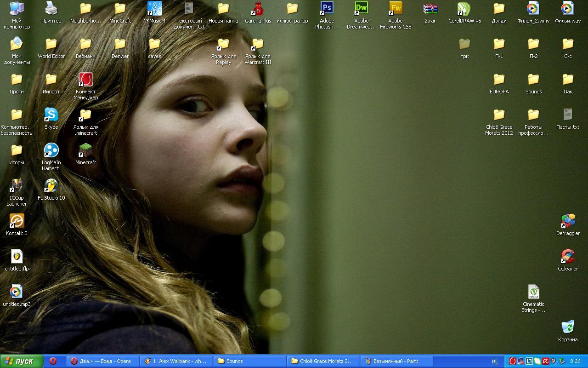Select the CCleaner desktop icon

[x=568, y=257]
